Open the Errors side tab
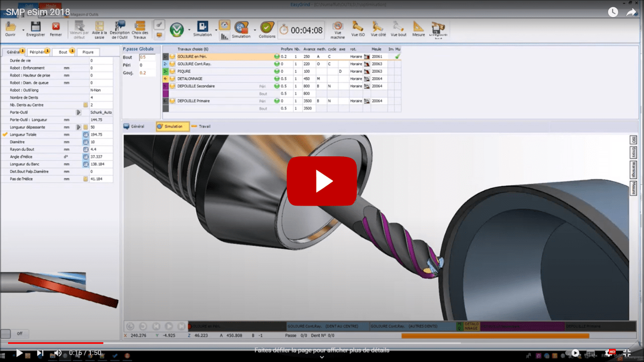Image resolution: width=644 pixels, height=362 pixels. (x=634, y=152)
